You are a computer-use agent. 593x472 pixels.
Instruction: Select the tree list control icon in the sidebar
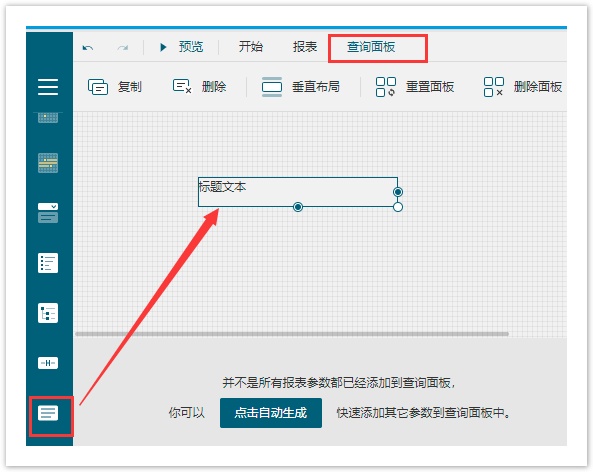pyautogui.click(x=48, y=313)
